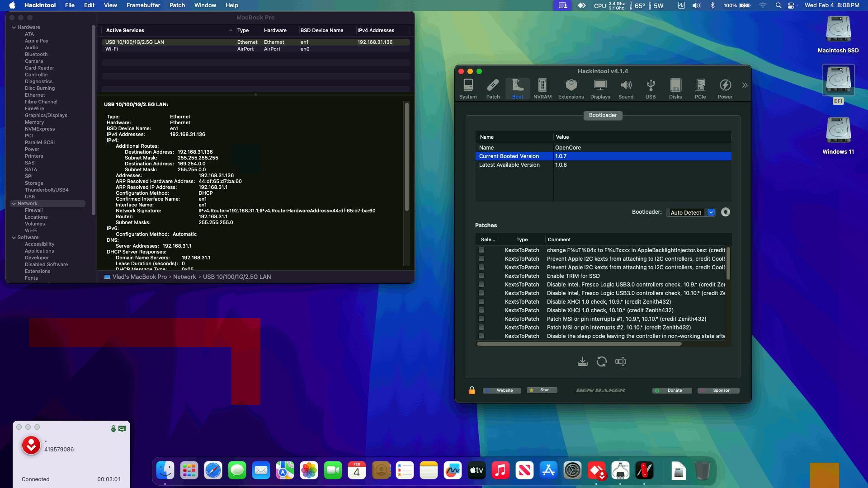Open the Disks toolbar icon
The width and height of the screenshot is (868, 488).
pyautogui.click(x=675, y=89)
